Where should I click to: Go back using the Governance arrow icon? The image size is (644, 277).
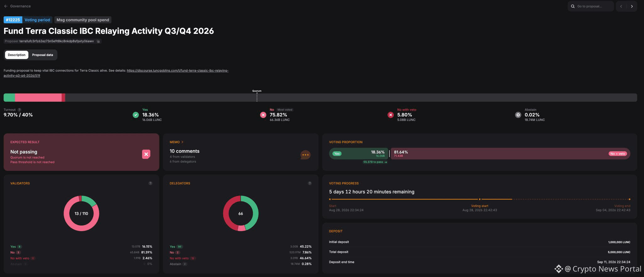[x=6, y=6]
